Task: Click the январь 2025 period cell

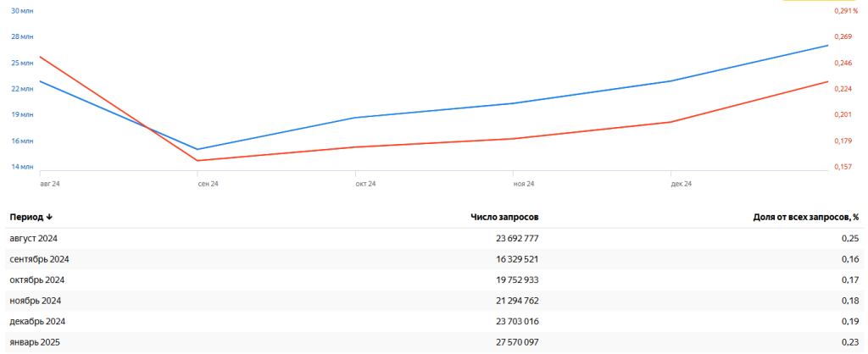Action: click(x=35, y=342)
